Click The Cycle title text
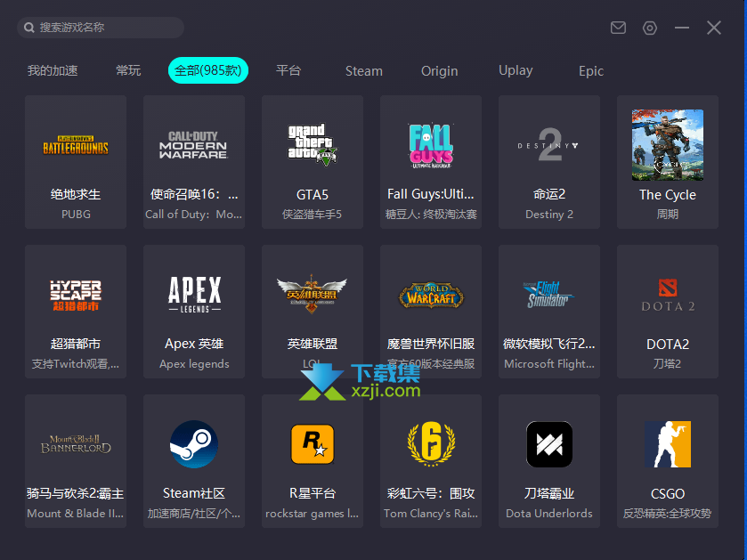Viewport: 747px width, 560px height. (x=668, y=195)
